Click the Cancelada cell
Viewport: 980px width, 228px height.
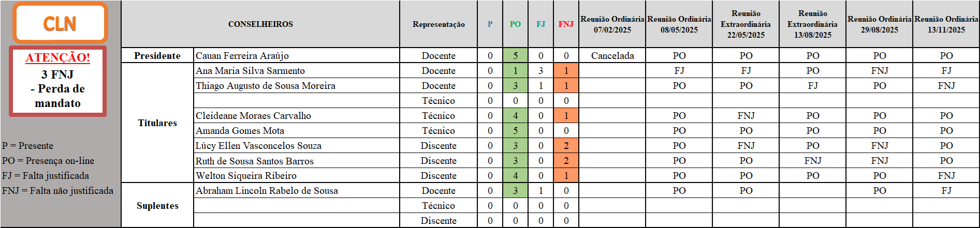click(x=612, y=56)
